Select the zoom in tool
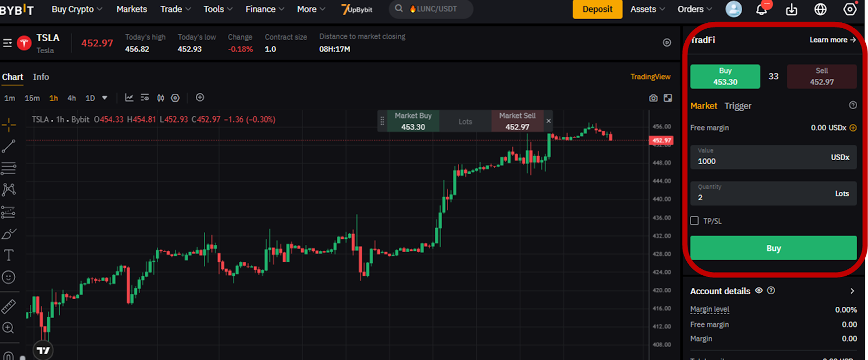The height and width of the screenshot is (360, 868). (x=9, y=328)
